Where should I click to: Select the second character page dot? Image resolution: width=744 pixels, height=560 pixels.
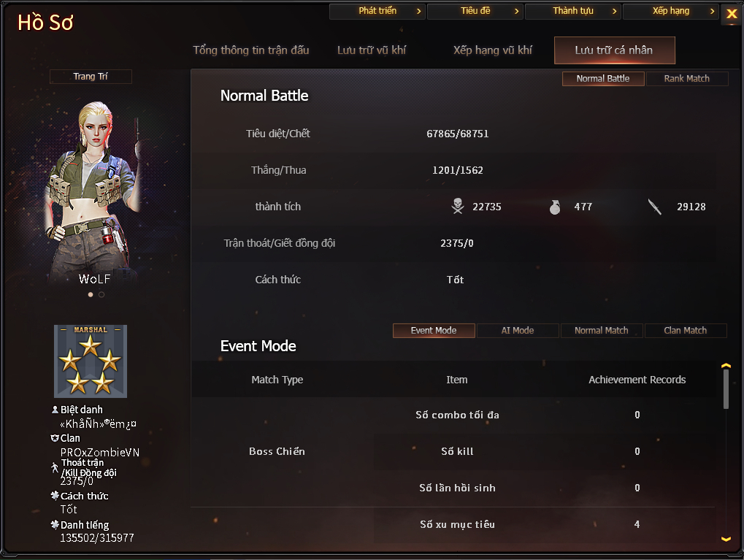[x=101, y=295]
